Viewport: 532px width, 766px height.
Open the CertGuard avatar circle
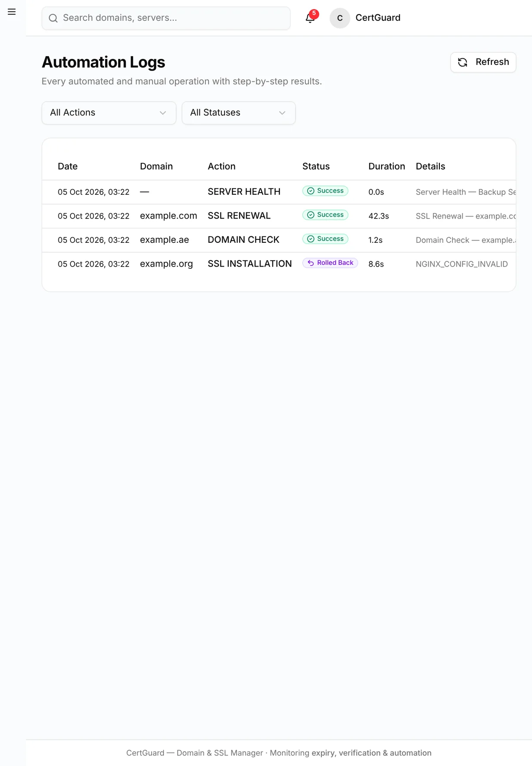[340, 18]
